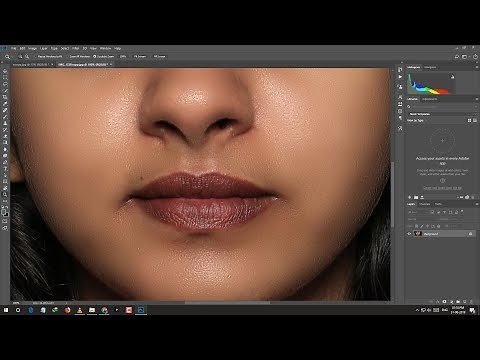Select the Gradient tool

[5, 143]
